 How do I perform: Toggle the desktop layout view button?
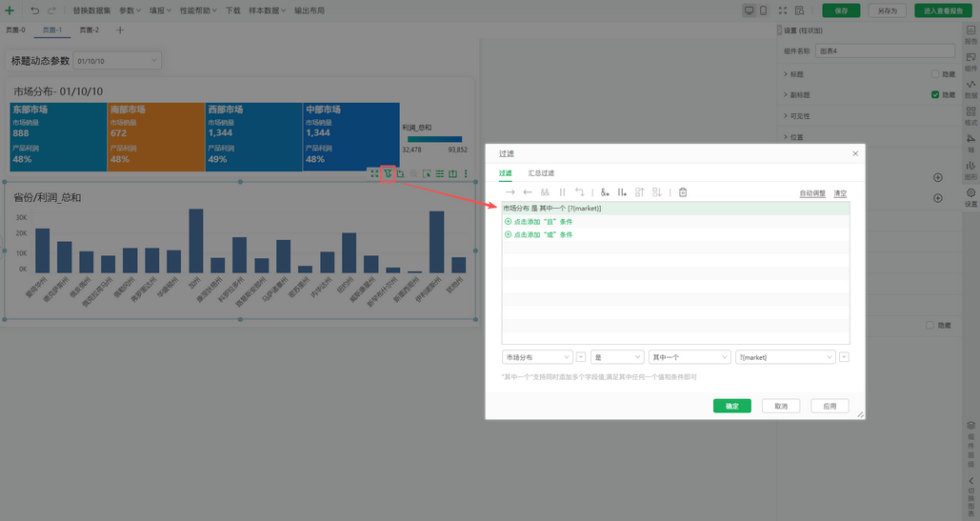(x=750, y=10)
